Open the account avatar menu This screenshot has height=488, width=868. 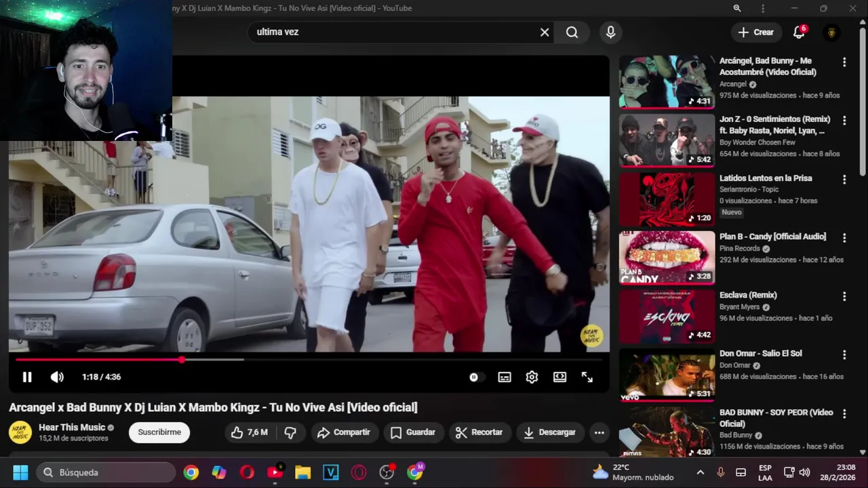pos(831,32)
